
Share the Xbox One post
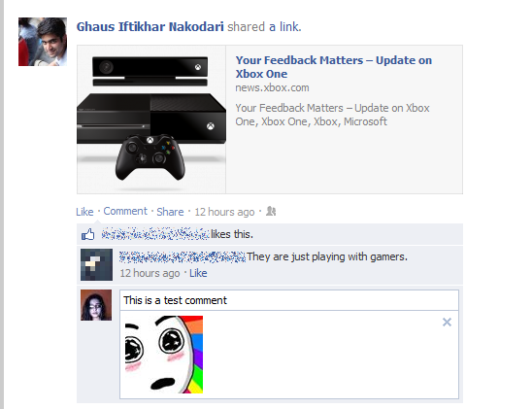click(x=170, y=212)
